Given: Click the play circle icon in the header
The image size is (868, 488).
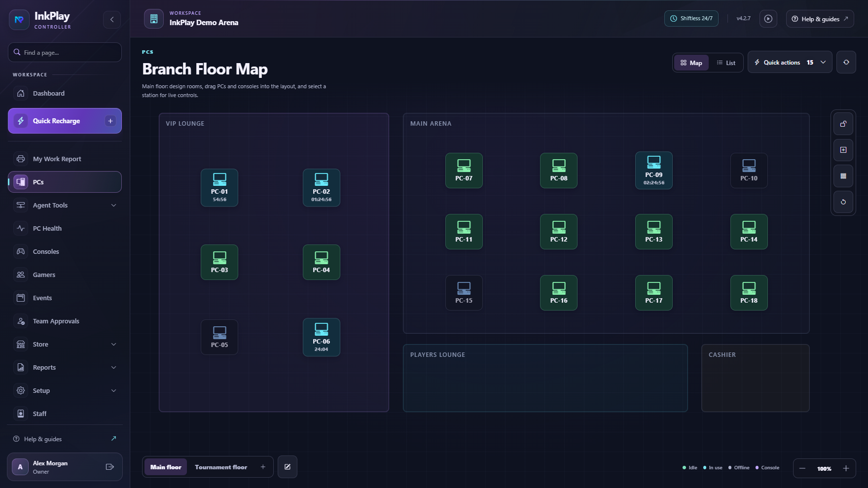Looking at the screenshot, I should [768, 19].
